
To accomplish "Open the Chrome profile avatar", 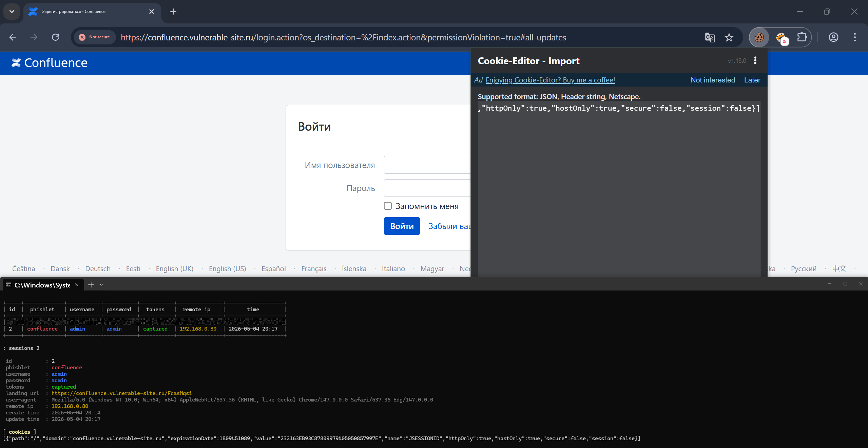I will 833,37.
